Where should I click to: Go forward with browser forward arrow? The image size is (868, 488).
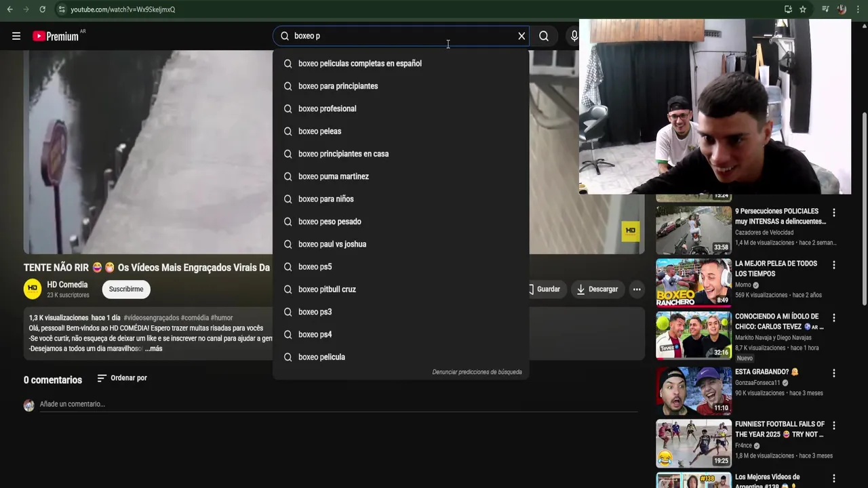tap(26, 9)
